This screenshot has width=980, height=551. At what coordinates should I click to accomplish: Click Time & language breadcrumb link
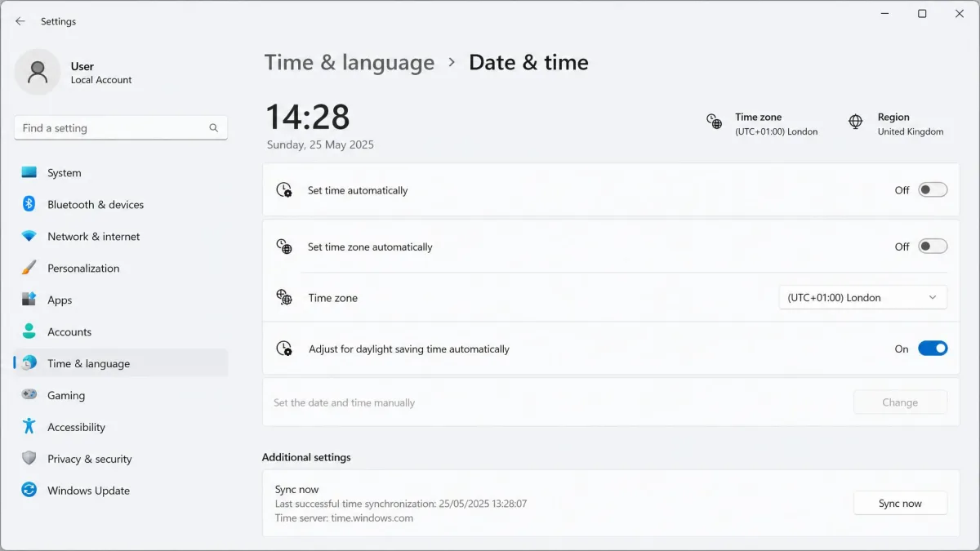click(x=350, y=63)
